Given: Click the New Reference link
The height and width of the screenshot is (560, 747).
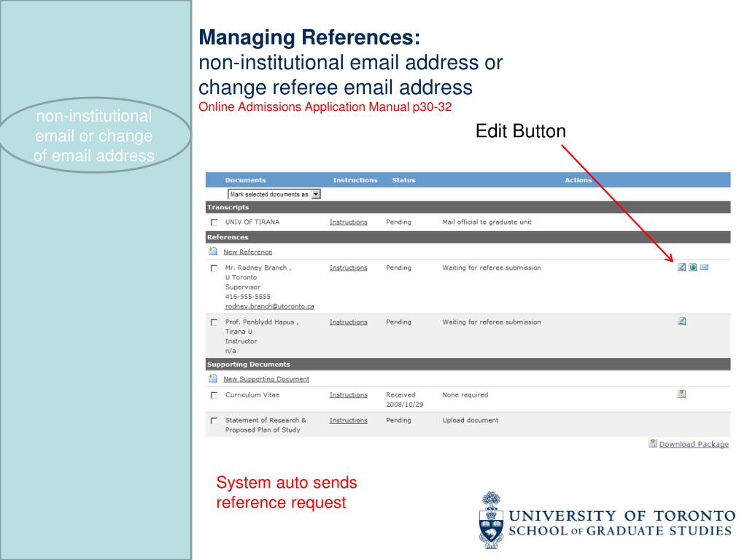Looking at the screenshot, I should point(248,252).
